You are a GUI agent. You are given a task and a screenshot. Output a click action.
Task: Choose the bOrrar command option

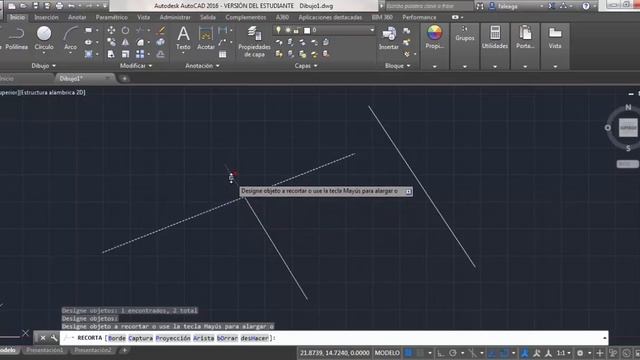227,338
